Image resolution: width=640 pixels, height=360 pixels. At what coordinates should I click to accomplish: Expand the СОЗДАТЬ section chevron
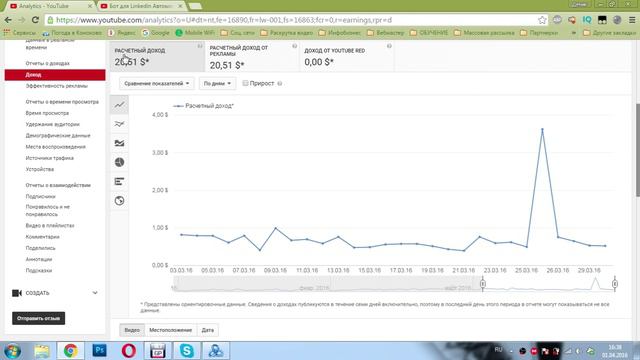pos(95,293)
